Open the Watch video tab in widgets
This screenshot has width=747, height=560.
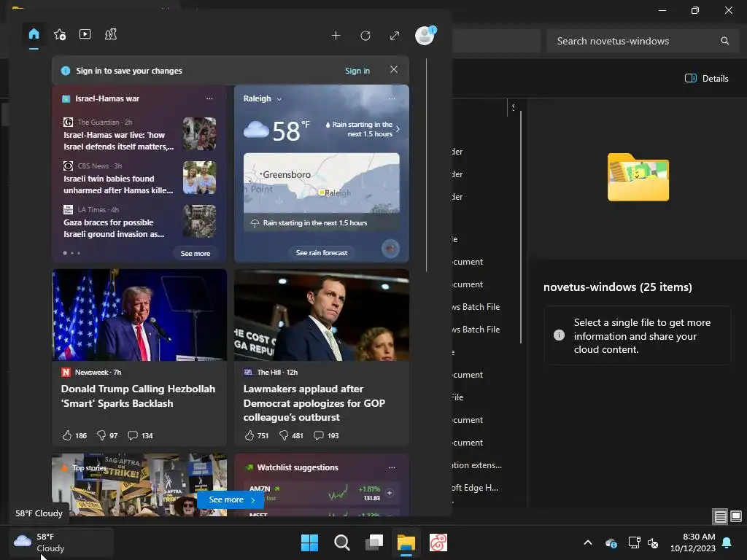pos(85,34)
